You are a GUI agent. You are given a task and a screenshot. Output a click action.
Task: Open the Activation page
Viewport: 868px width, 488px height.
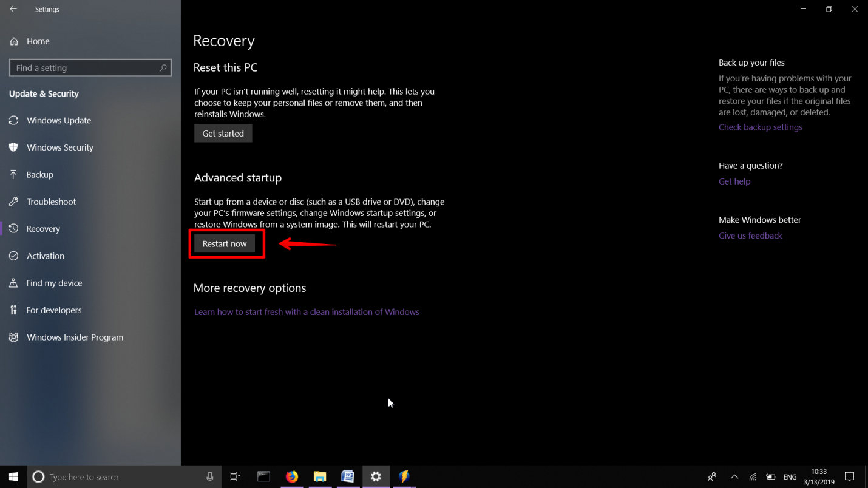coord(45,256)
